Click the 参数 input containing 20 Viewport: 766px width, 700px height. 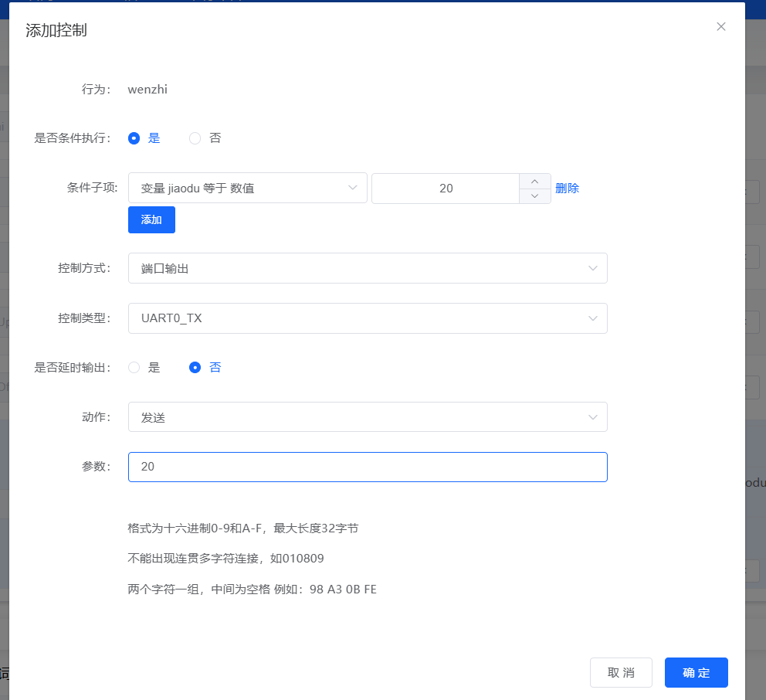coord(368,467)
